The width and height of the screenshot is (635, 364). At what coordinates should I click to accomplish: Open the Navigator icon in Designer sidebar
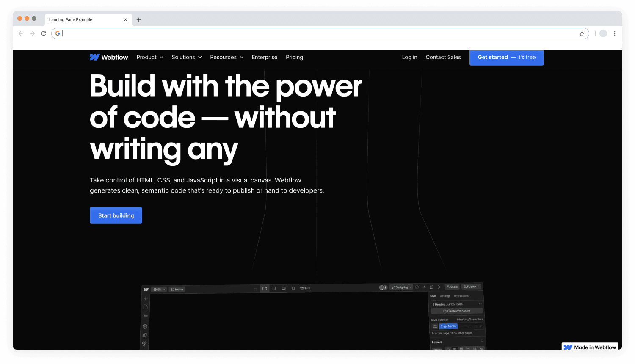point(145,316)
